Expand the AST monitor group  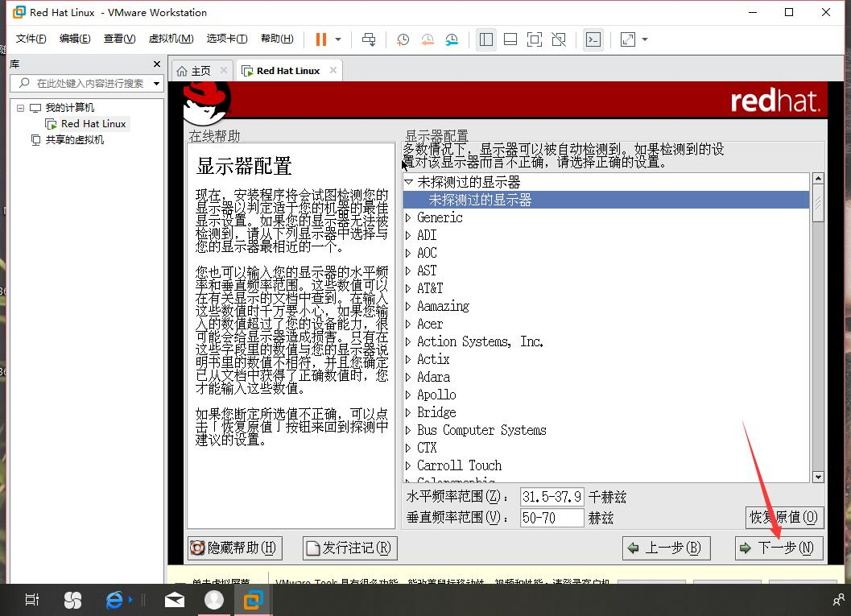[x=408, y=271]
